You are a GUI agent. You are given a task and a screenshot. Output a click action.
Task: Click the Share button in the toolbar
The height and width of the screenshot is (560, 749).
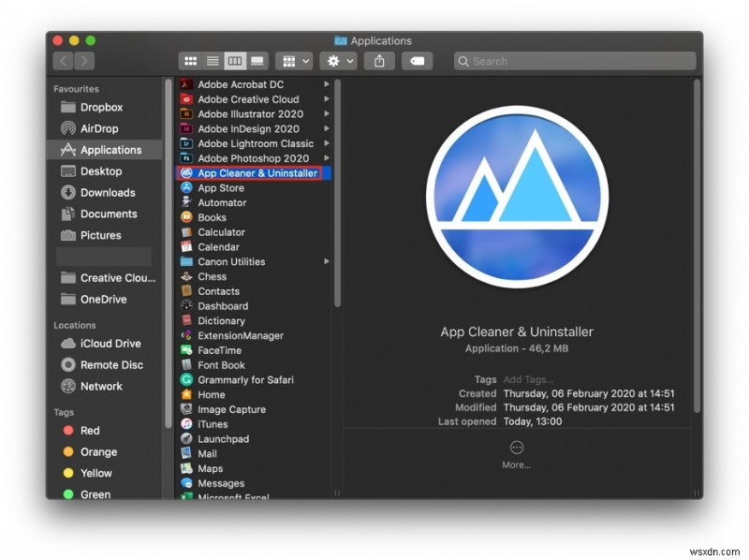pos(378,60)
